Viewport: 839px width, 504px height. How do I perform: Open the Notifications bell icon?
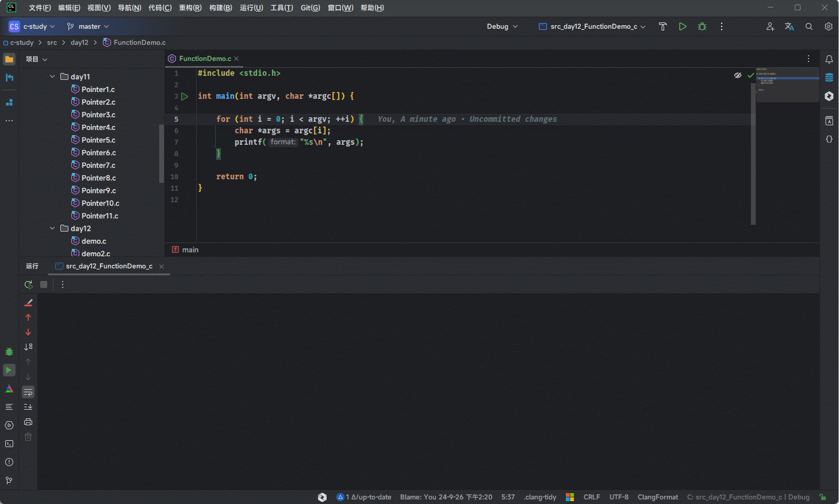829,59
